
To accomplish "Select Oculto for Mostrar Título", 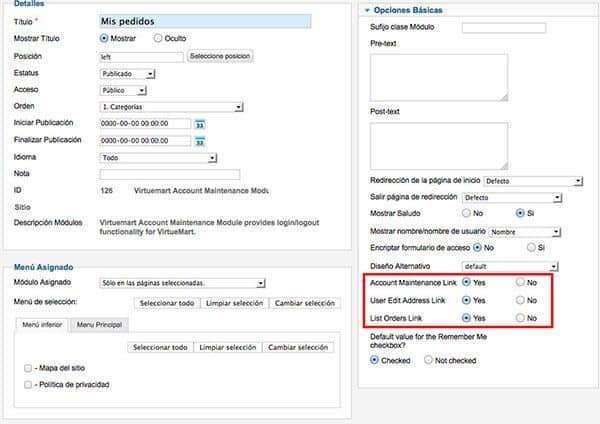I will (158, 38).
